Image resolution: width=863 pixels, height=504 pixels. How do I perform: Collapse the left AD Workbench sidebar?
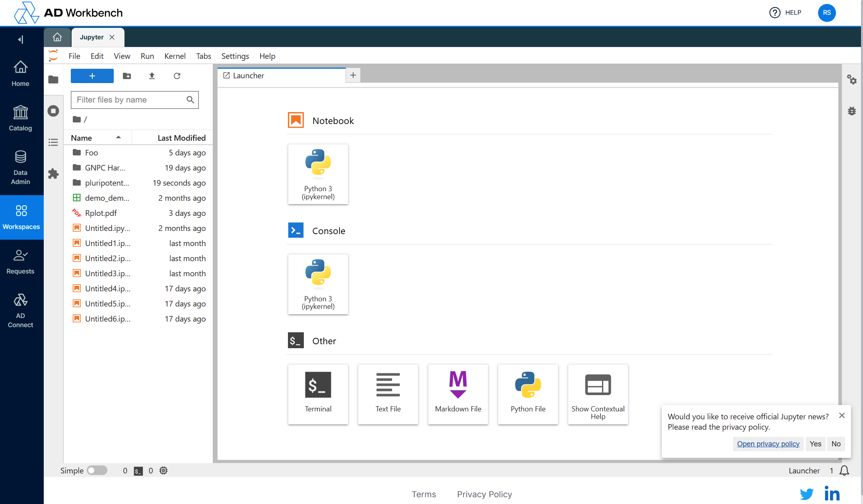pos(21,39)
